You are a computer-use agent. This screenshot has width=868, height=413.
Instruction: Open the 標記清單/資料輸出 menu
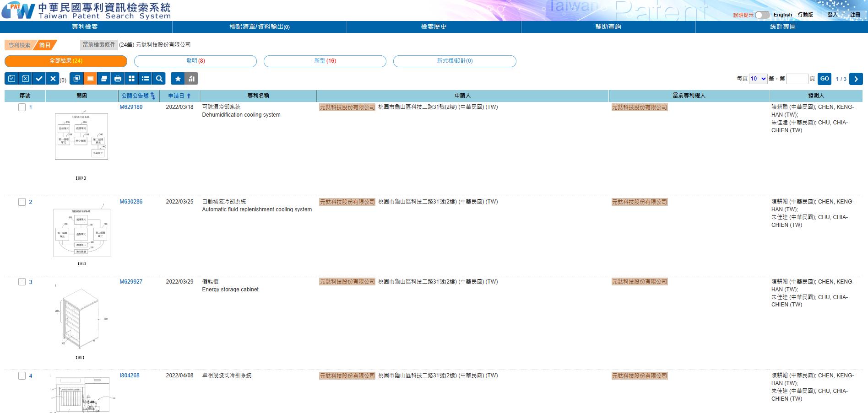(x=260, y=27)
